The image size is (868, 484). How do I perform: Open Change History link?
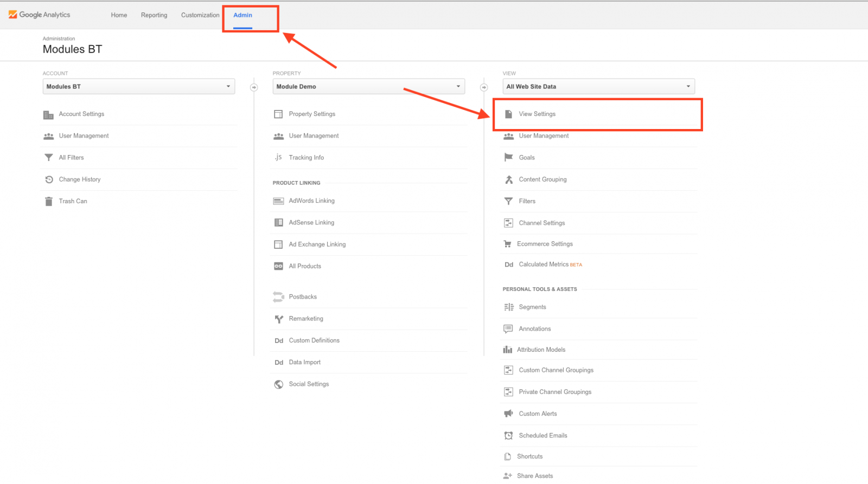pyautogui.click(x=80, y=179)
